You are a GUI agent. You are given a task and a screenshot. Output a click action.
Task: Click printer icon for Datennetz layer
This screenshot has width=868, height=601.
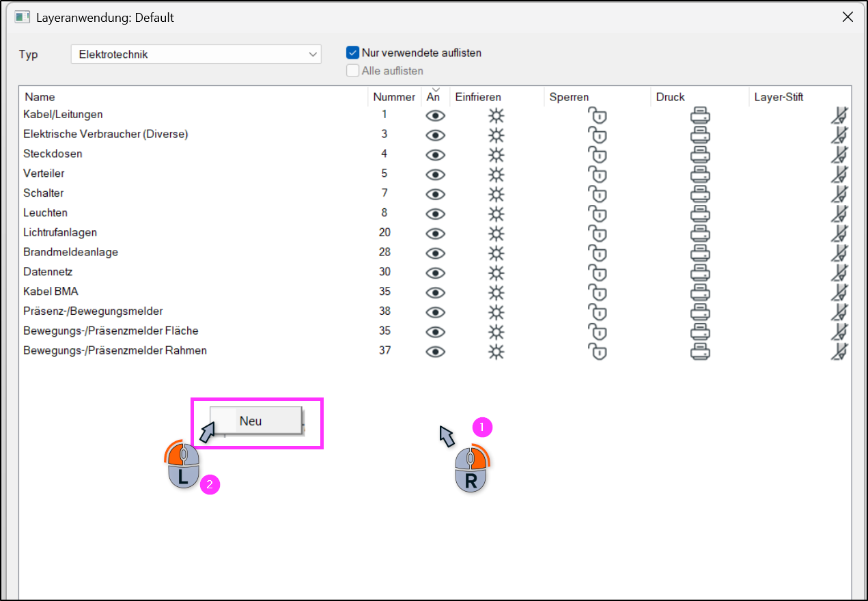point(700,272)
